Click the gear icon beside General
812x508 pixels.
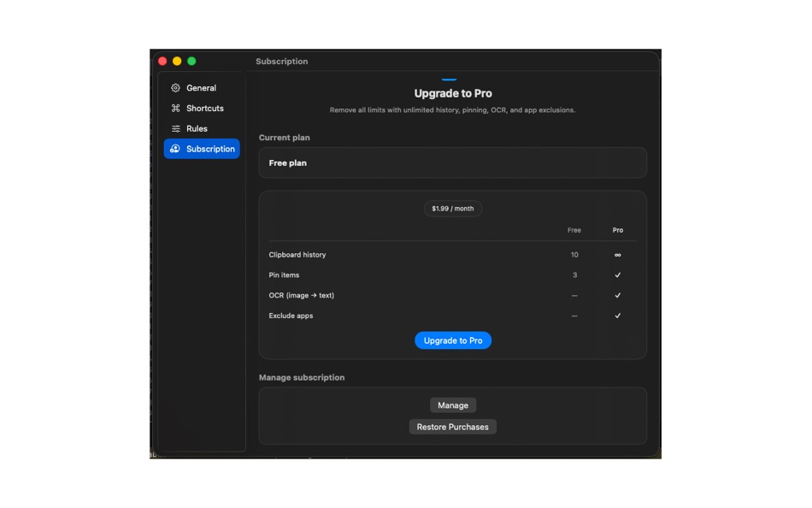click(176, 87)
